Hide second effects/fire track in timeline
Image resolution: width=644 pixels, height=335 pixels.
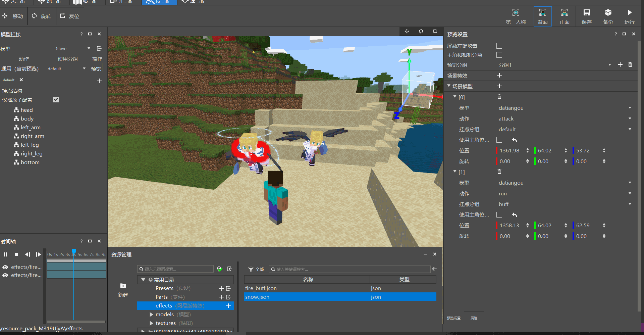pos(5,275)
